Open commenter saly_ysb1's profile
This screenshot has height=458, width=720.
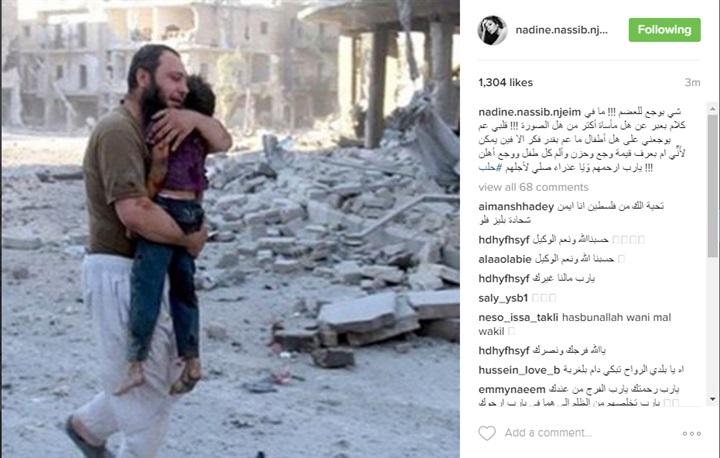tap(503, 298)
